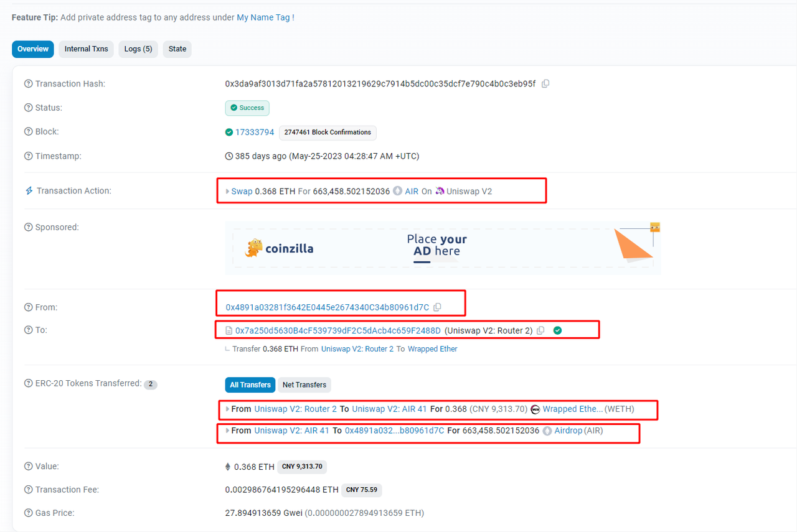The image size is (797, 532).
Task: Switch to Net Transfers view
Action: pos(304,385)
